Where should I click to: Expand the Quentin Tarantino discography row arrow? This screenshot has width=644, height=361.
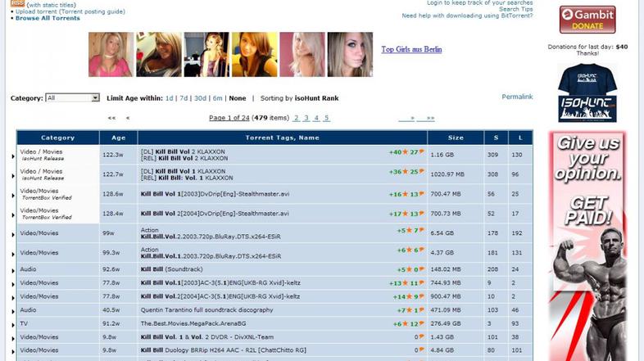click(x=13, y=311)
